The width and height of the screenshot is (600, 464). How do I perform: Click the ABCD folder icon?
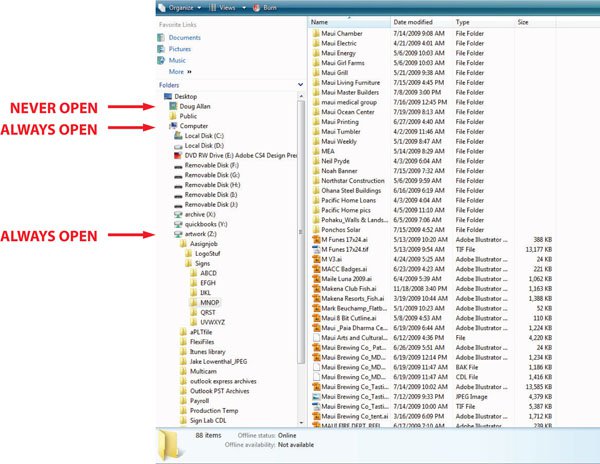[x=194, y=273]
